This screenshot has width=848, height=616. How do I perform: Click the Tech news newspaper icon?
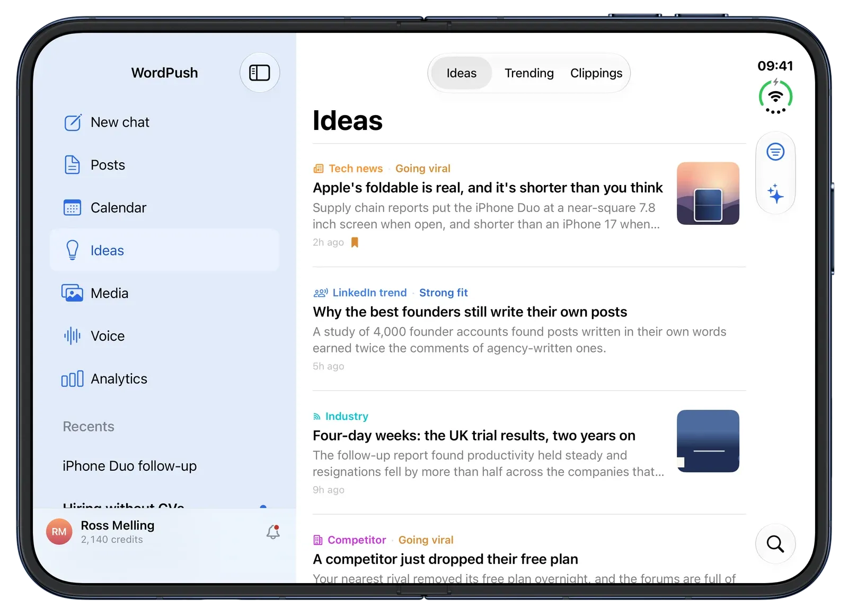(319, 169)
